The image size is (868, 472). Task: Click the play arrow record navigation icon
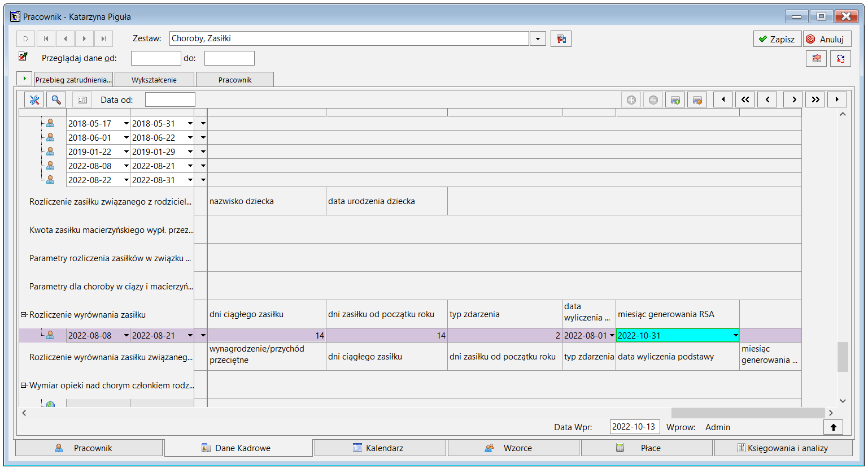(25, 39)
